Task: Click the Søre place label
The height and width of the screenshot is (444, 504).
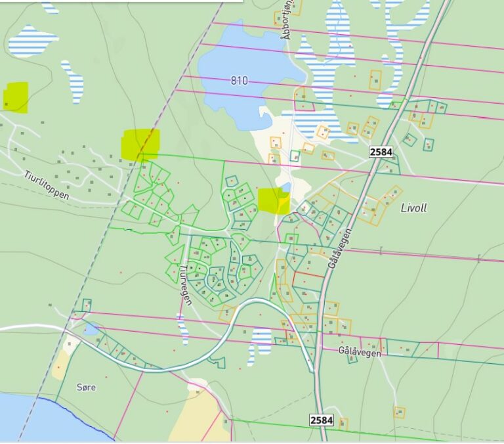Action: [x=86, y=387]
